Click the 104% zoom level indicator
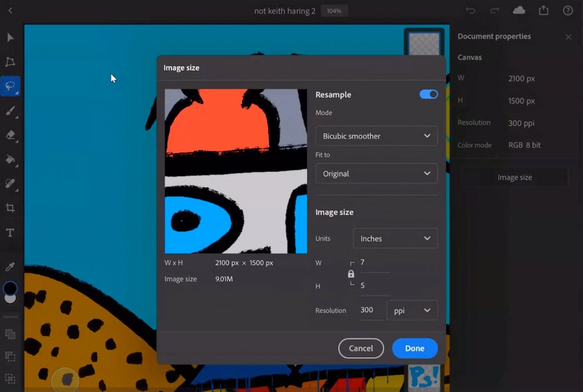The width and height of the screenshot is (583, 392). tap(334, 11)
